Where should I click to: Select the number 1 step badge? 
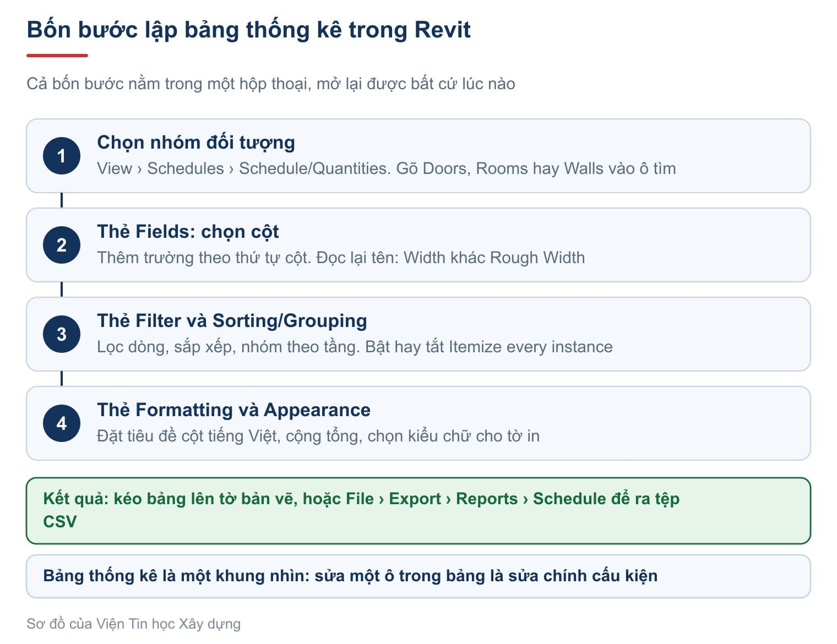click(x=62, y=156)
